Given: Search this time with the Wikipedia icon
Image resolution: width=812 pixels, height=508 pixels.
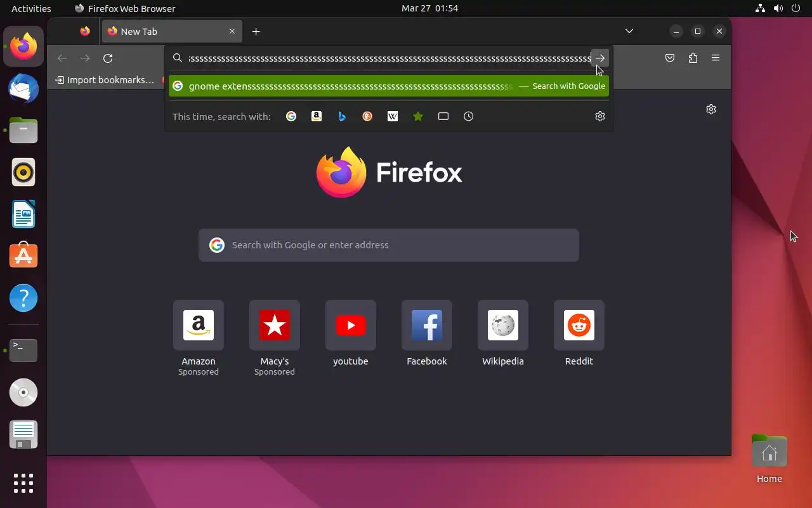Looking at the screenshot, I should tap(393, 116).
